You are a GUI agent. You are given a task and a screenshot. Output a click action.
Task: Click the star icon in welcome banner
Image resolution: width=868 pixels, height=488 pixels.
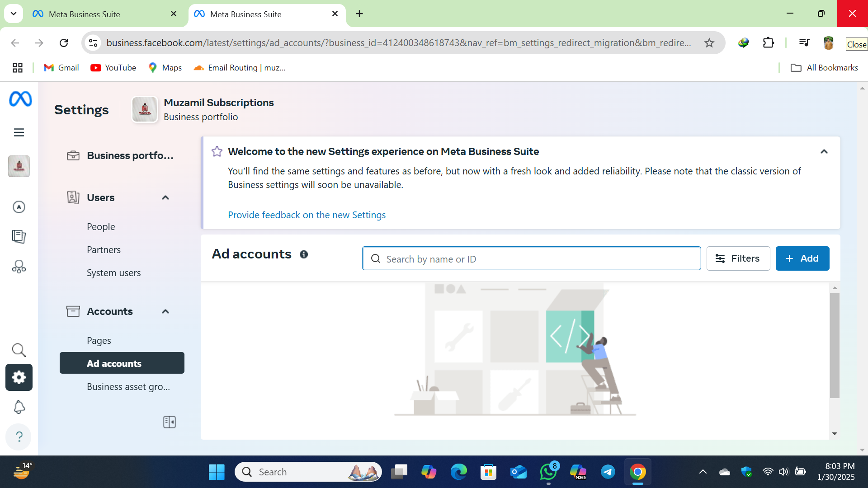point(217,151)
